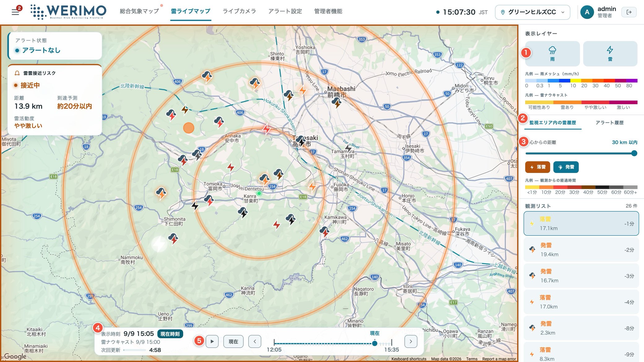Viewport: 644px width, 362px height.
Task: Click the lightning bolt icon near Fujioka
Action: (312, 186)
